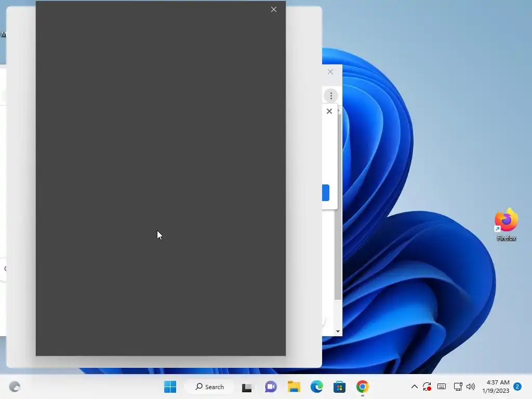The image size is (532, 399).
Task: Switch to Google Chrome in the taskbar
Action: tap(362, 387)
